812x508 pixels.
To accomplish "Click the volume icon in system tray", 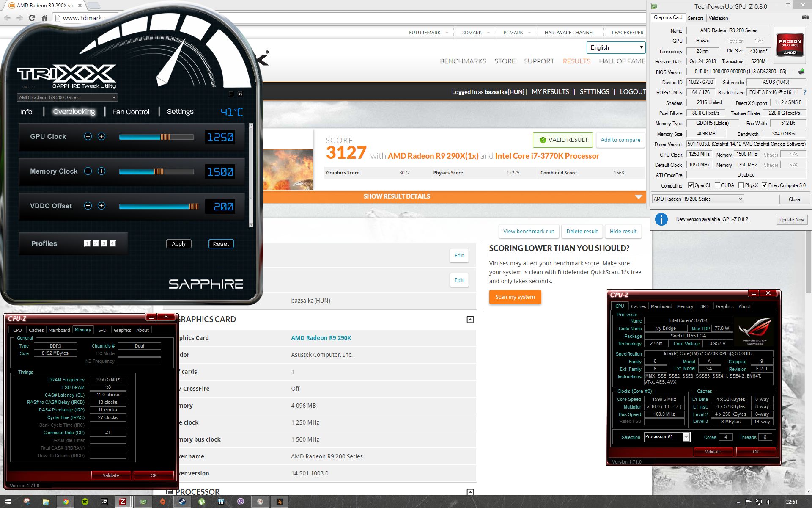I will (x=768, y=502).
